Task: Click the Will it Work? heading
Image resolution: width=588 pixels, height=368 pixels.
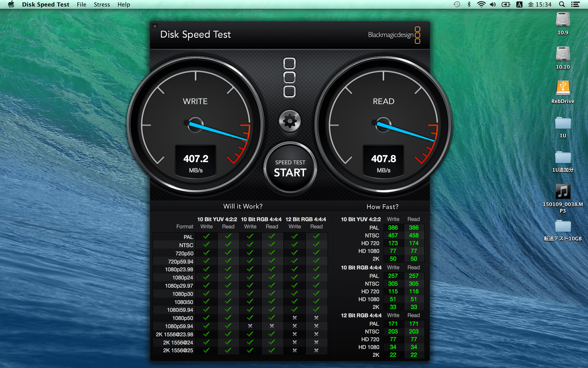Action: 243,206
